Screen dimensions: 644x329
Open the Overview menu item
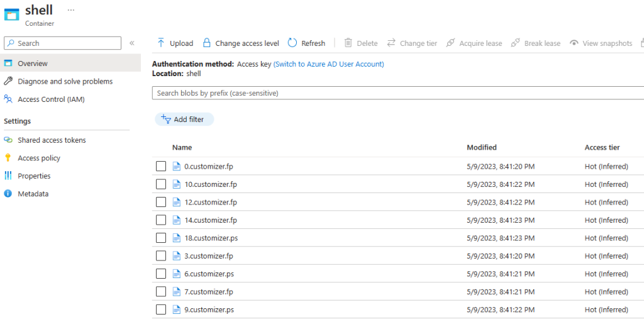(x=70, y=64)
